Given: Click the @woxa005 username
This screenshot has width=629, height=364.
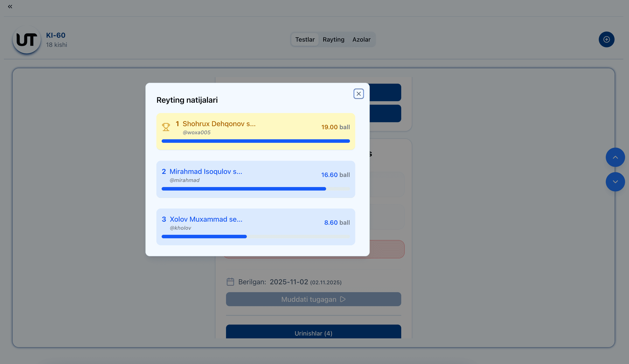Looking at the screenshot, I should [x=196, y=133].
